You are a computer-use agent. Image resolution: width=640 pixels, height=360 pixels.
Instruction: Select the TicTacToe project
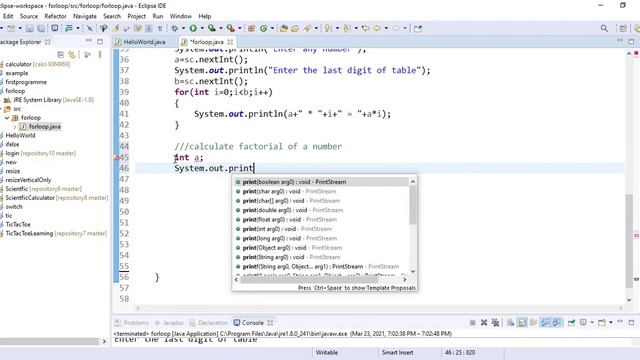(x=18, y=224)
